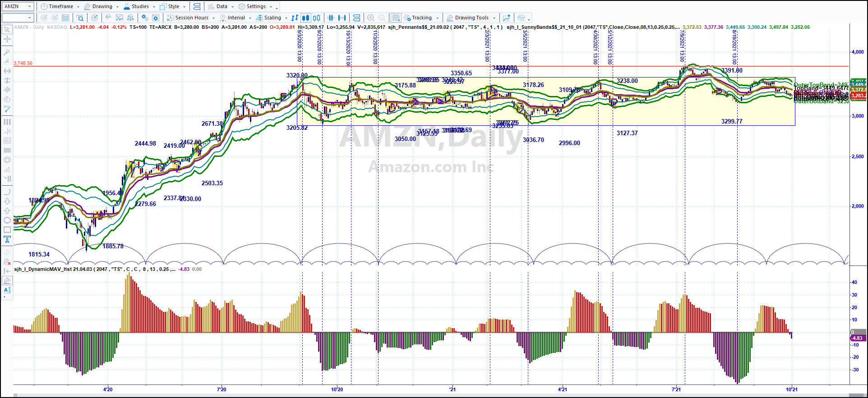Expand the AMZN symbol combo box

[x=30, y=6]
